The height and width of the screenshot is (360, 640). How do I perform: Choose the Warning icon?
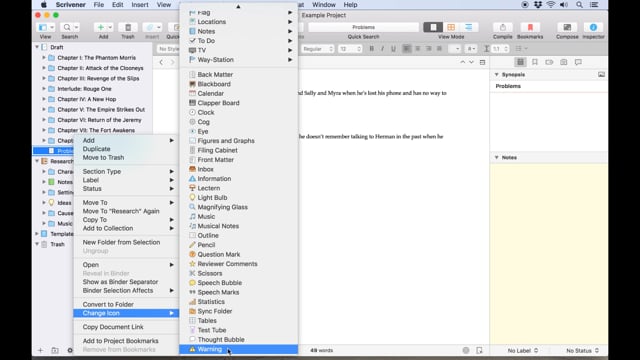pyautogui.click(x=238, y=349)
